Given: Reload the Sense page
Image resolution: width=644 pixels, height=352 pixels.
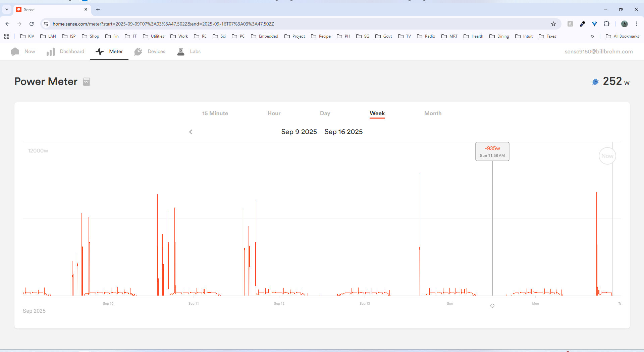Looking at the screenshot, I should (32, 24).
